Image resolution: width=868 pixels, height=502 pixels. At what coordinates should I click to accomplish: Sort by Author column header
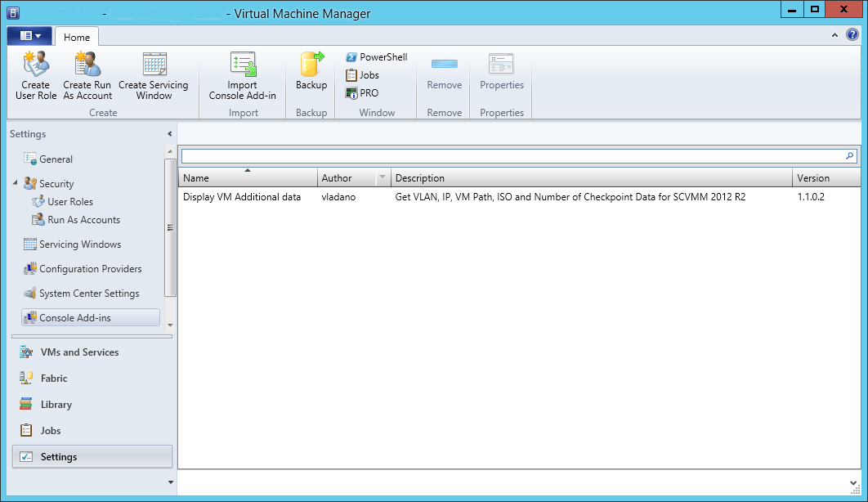point(347,177)
